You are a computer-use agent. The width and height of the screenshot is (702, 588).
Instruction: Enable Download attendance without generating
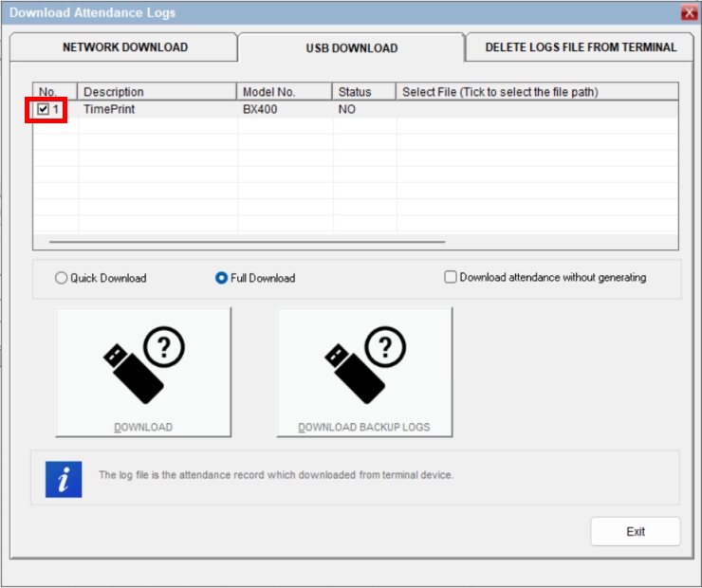tap(451, 278)
